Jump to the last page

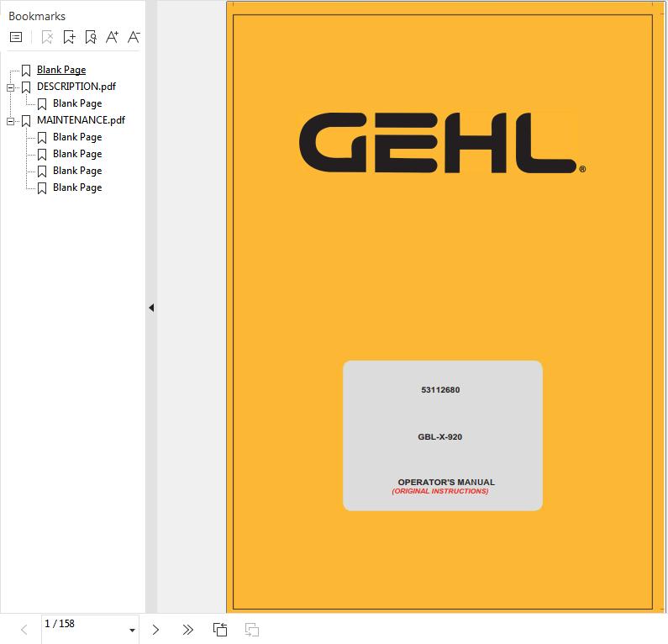coord(187,630)
